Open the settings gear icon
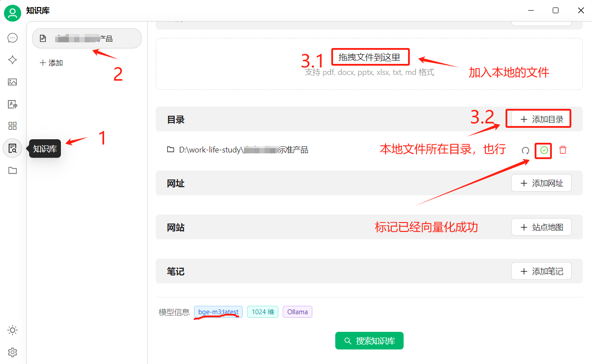Viewport: 592px width, 364px height. pos(12,352)
